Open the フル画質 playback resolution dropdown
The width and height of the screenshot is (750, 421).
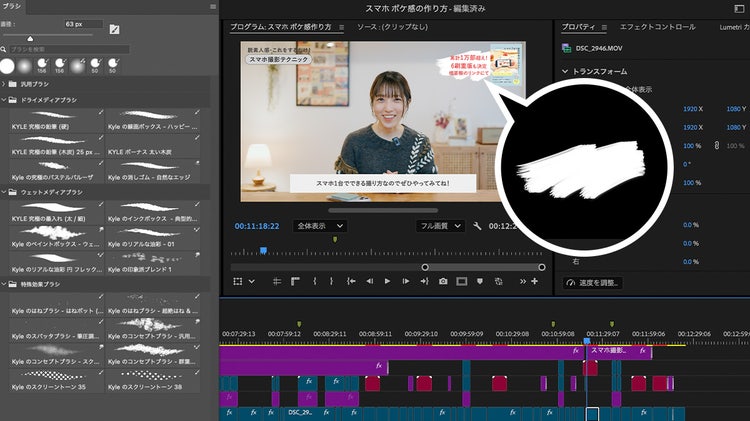[441, 226]
